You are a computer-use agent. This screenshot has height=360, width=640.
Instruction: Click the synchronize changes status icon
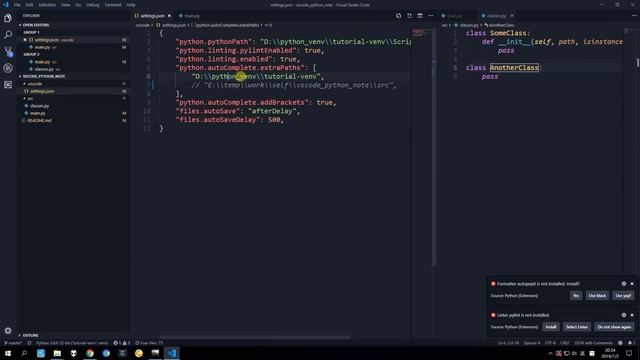[29, 343]
